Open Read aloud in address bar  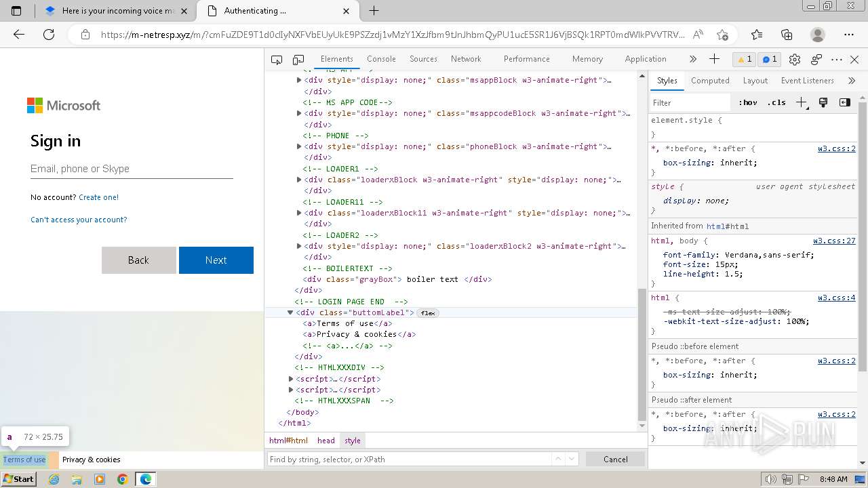[x=698, y=35]
